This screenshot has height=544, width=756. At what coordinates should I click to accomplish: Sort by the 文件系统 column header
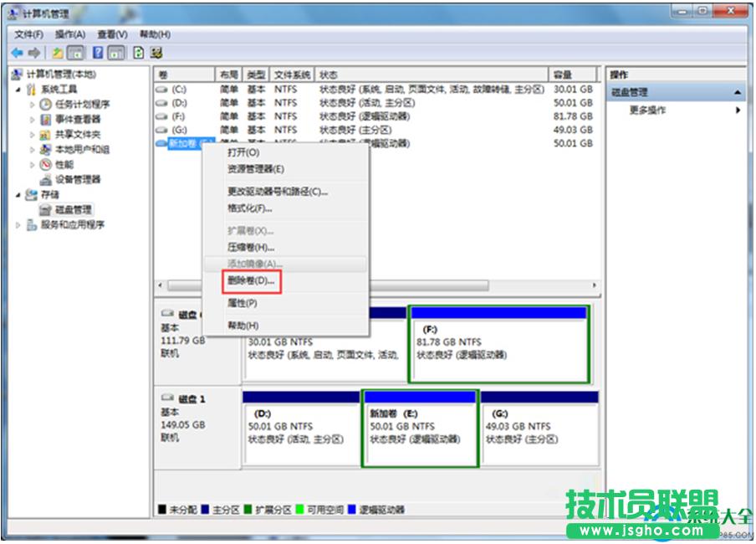point(292,74)
